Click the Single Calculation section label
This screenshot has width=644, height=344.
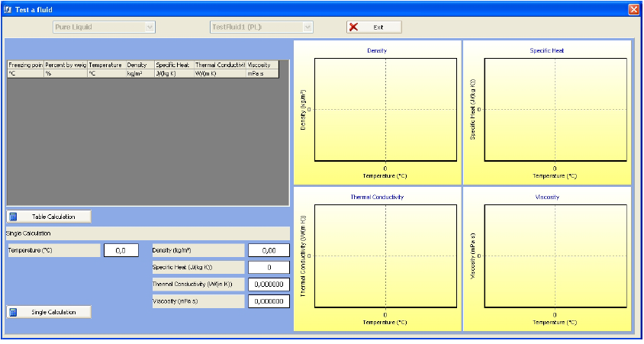click(28, 233)
